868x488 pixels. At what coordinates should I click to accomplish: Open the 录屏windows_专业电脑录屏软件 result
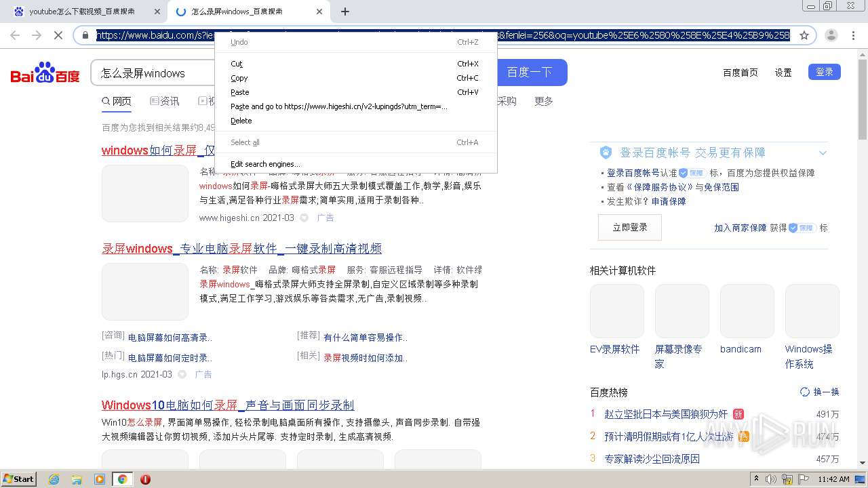241,249
